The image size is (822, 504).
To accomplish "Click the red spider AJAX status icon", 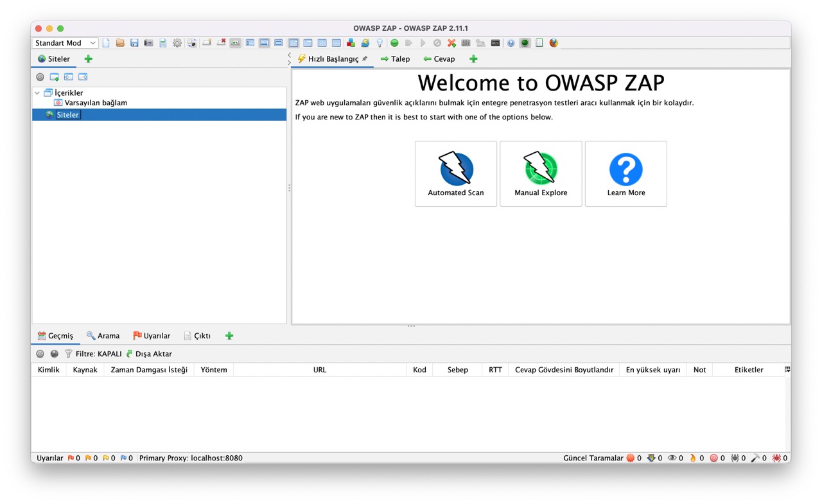I will click(776, 458).
